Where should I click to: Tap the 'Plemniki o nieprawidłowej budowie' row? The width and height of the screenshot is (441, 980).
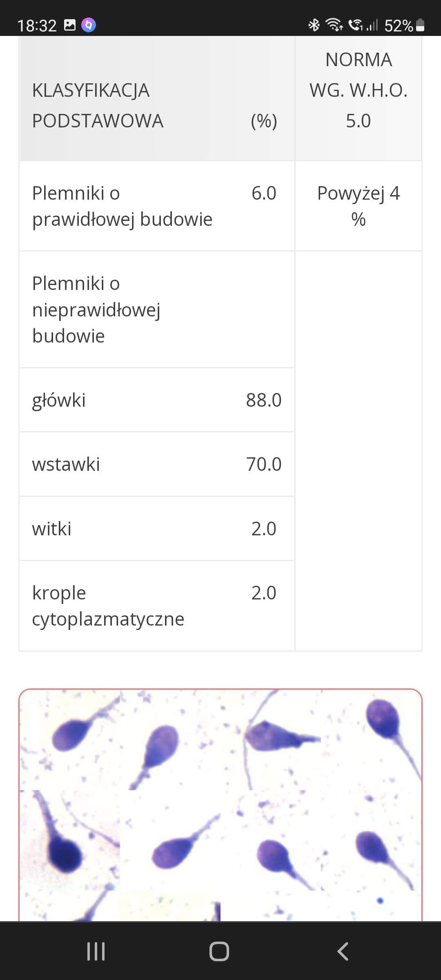coord(96,310)
